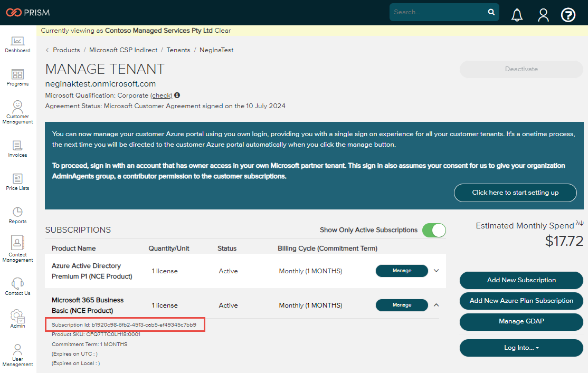Go to Microsoft CSP Indirect breadcrumb
The width and height of the screenshot is (588, 373).
(x=124, y=50)
